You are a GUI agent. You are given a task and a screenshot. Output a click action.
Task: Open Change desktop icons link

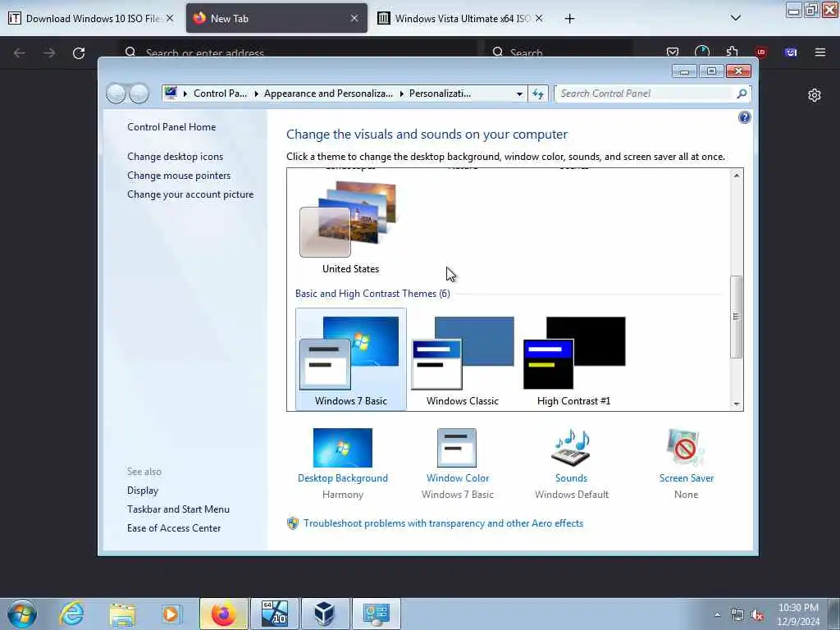pos(176,157)
